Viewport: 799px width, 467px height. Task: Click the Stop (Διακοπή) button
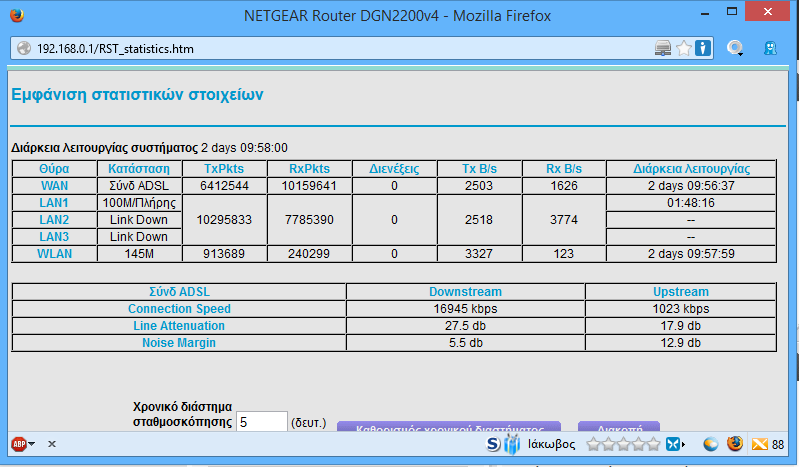point(619,427)
